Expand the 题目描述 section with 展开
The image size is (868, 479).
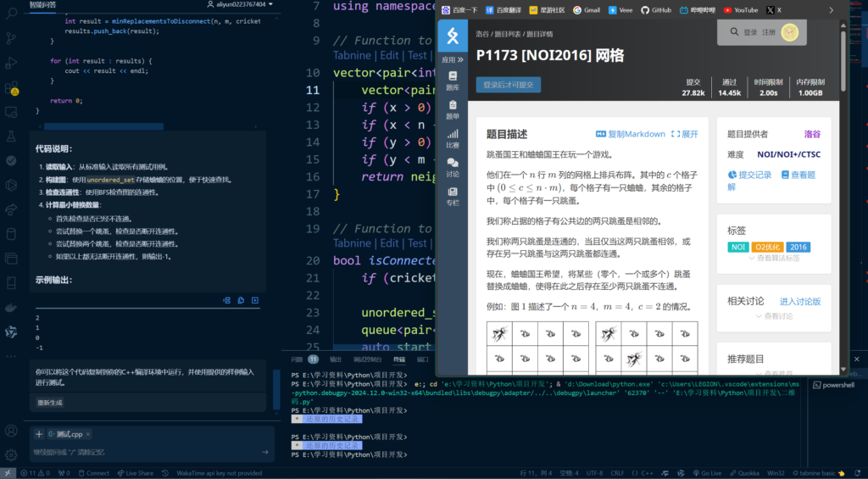[685, 134]
